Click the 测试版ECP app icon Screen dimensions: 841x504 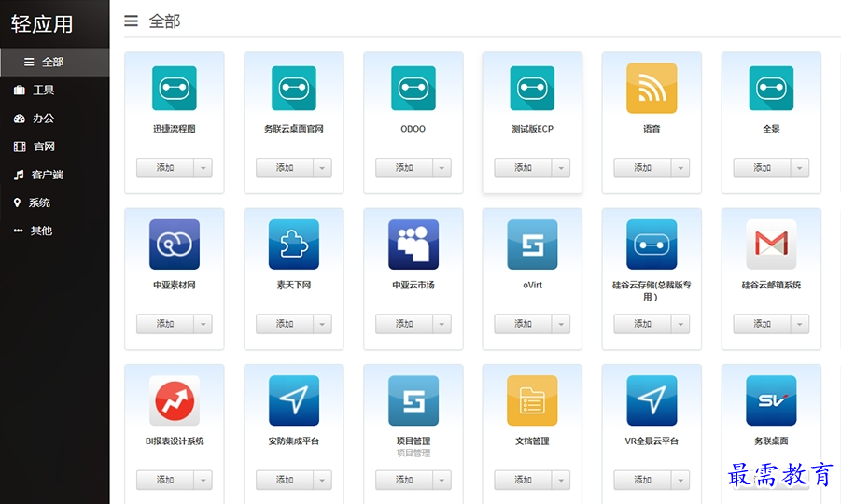532,88
